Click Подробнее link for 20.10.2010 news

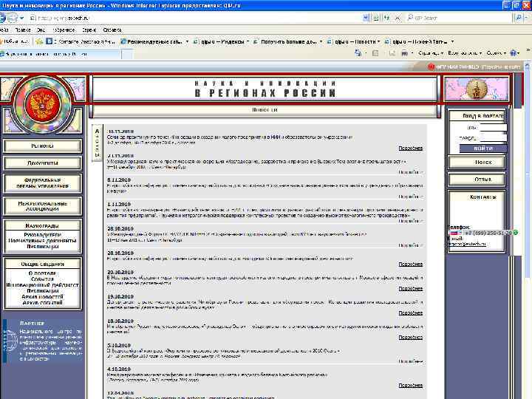tap(411, 289)
